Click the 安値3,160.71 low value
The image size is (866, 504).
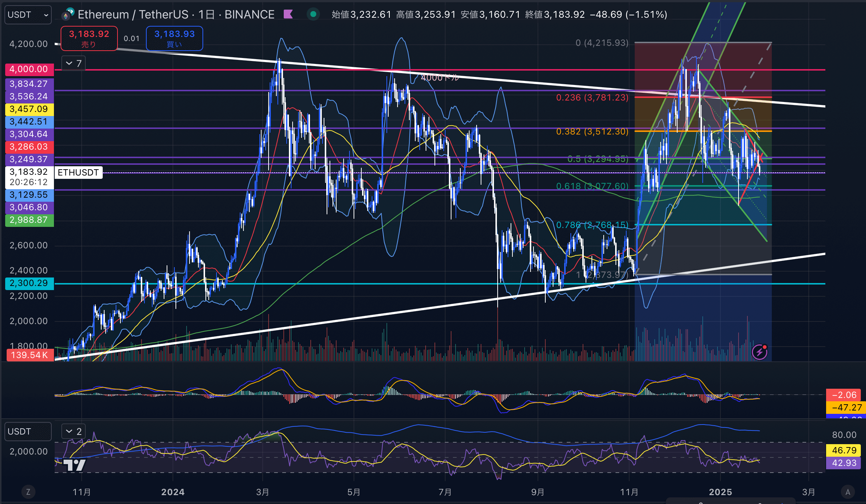(x=490, y=14)
